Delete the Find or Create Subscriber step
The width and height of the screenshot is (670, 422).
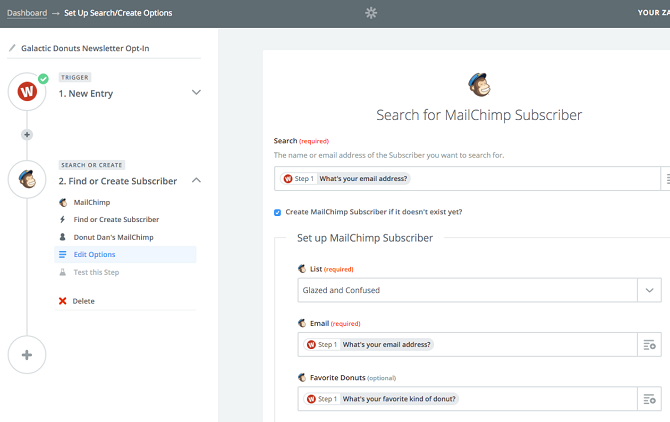click(83, 301)
